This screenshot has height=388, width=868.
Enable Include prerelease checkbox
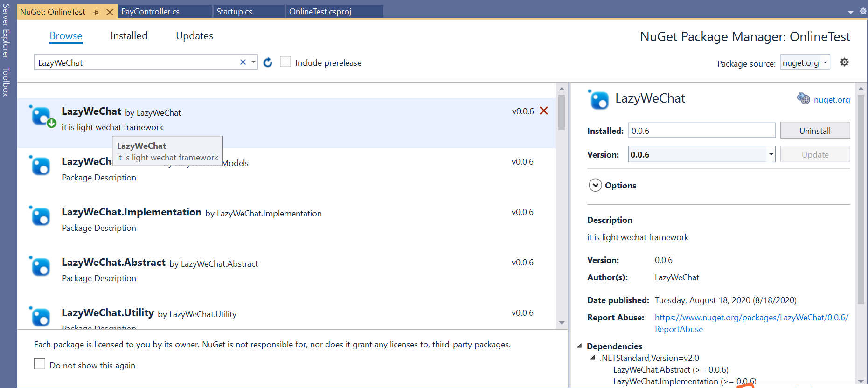click(x=285, y=62)
